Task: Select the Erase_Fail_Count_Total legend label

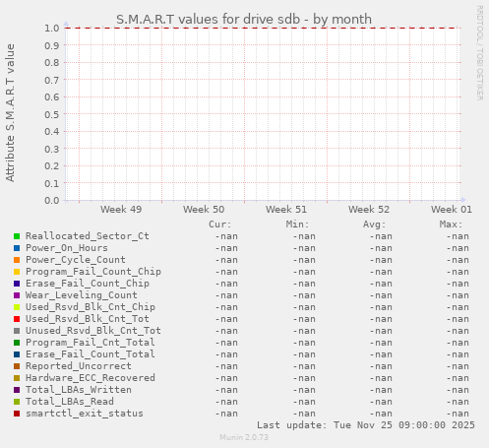Action: click(91, 354)
